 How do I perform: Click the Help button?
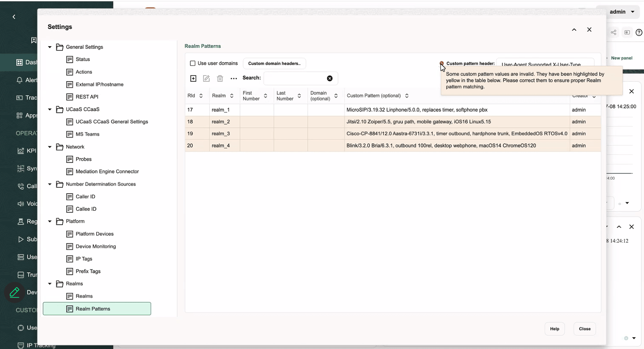coord(555,329)
